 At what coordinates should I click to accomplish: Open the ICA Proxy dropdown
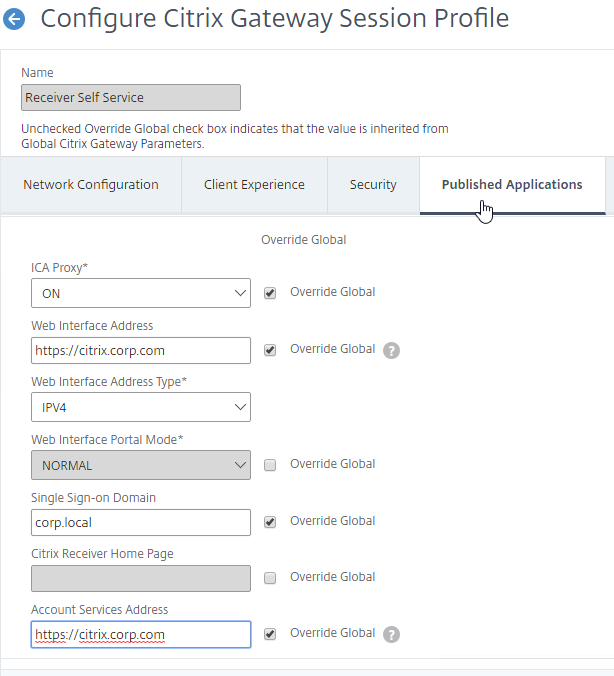click(x=141, y=293)
